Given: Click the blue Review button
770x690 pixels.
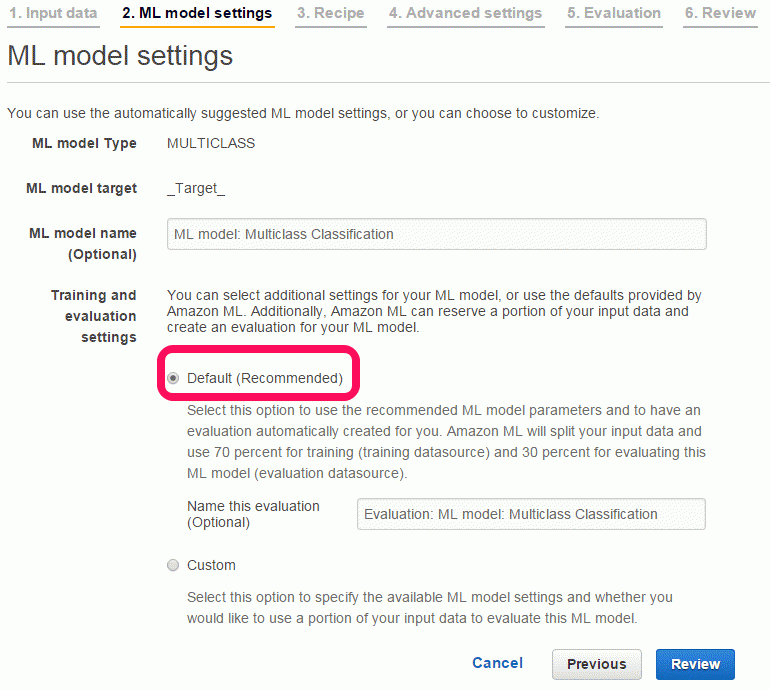Looking at the screenshot, I should click(x=695, y=664).
